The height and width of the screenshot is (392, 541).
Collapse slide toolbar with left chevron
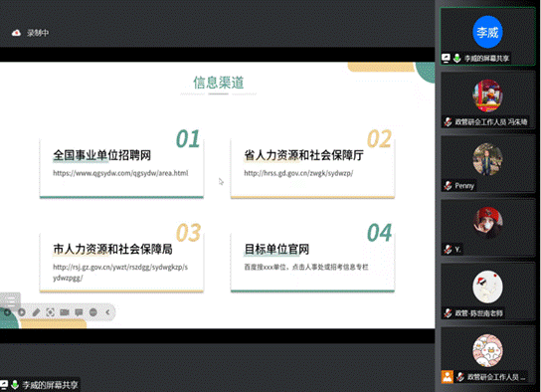(x=107, y=312)
